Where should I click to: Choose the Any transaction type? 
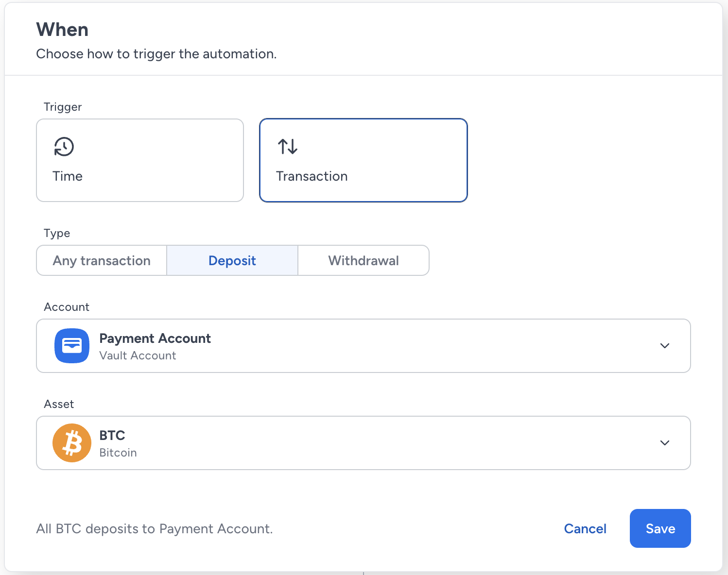[x=102, y=260]
